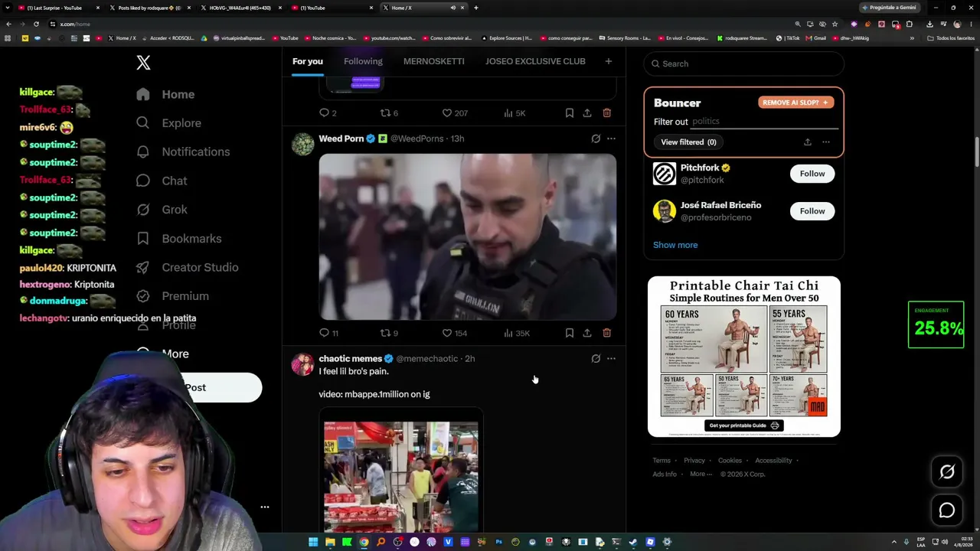Open the chaotic memes profile name
The image size is (980, 551).
pyautogui.click(x=350, y=358)
